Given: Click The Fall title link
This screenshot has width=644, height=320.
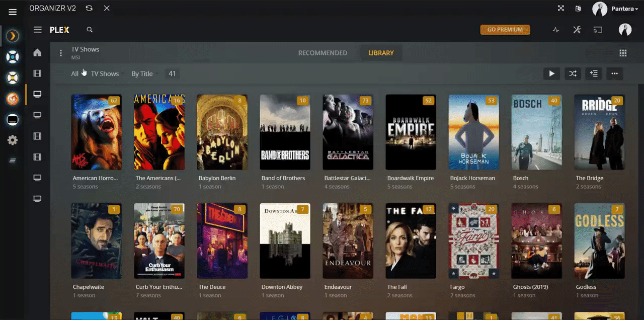Looking at the screenshot, I should [x=397, y=287].
